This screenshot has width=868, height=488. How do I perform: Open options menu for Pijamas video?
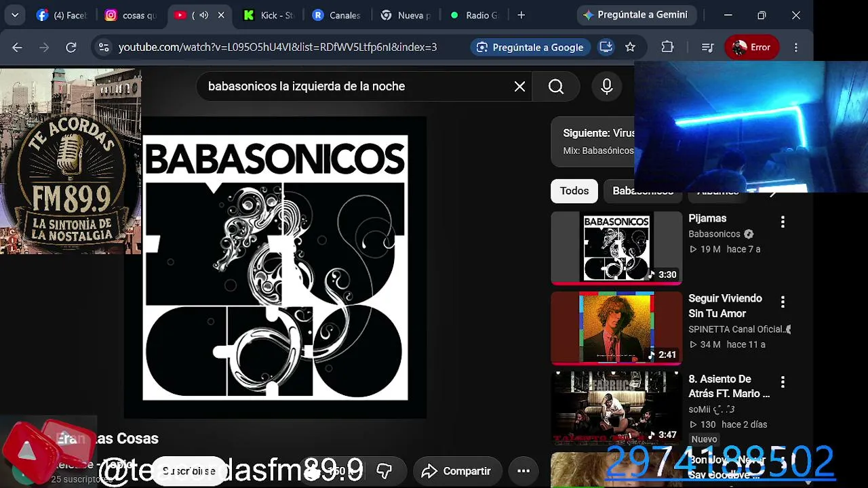pos(783,222)
